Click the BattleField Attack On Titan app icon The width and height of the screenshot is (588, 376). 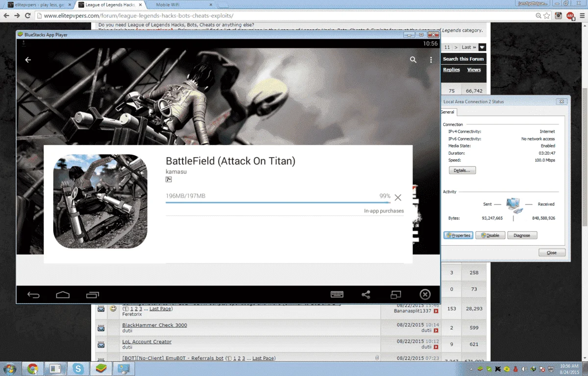point(100,201)
